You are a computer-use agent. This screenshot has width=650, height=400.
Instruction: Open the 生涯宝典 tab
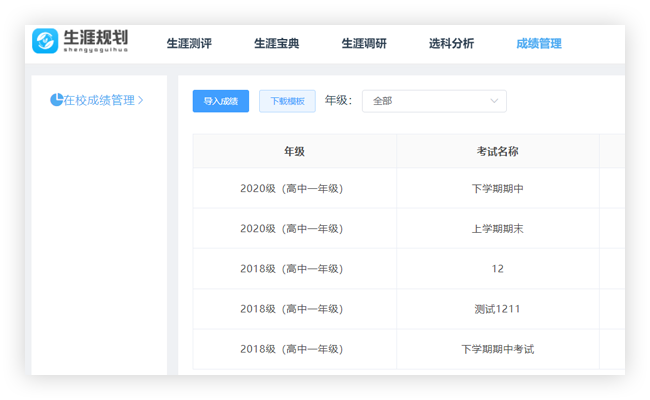pyautogui.click(x=276, y=44)
